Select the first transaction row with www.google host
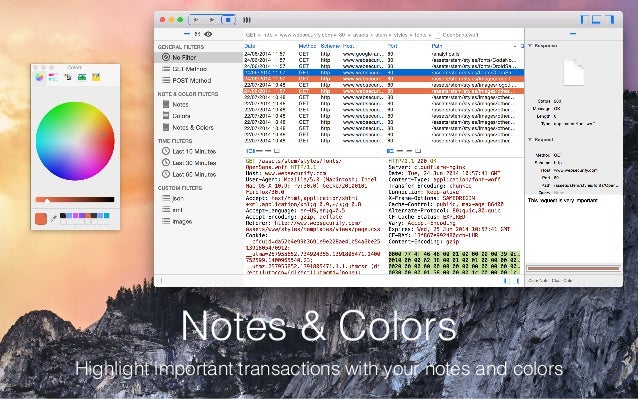The height and width of the screenshot is (399, 638). click(x=384, y=54)
